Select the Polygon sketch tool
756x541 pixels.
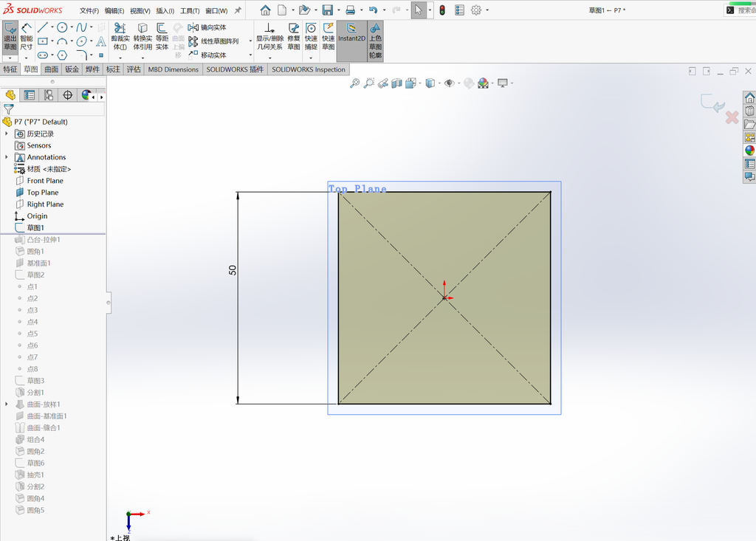coord(62,55)
